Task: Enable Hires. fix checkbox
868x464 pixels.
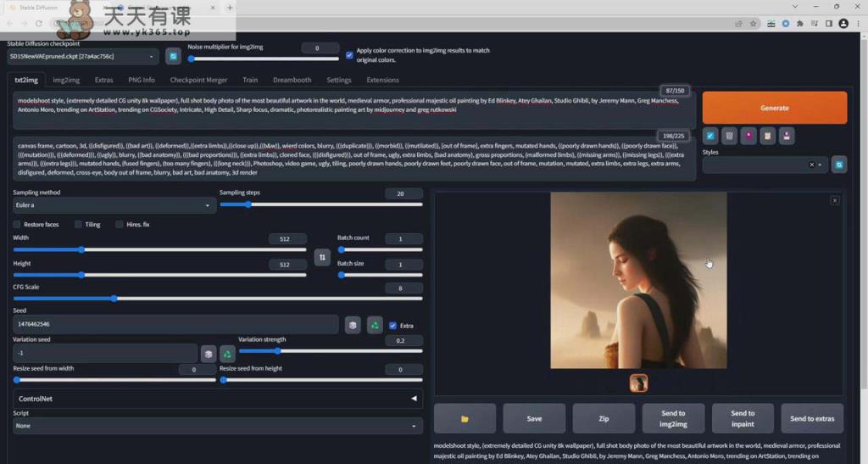Action: (119, 224)
